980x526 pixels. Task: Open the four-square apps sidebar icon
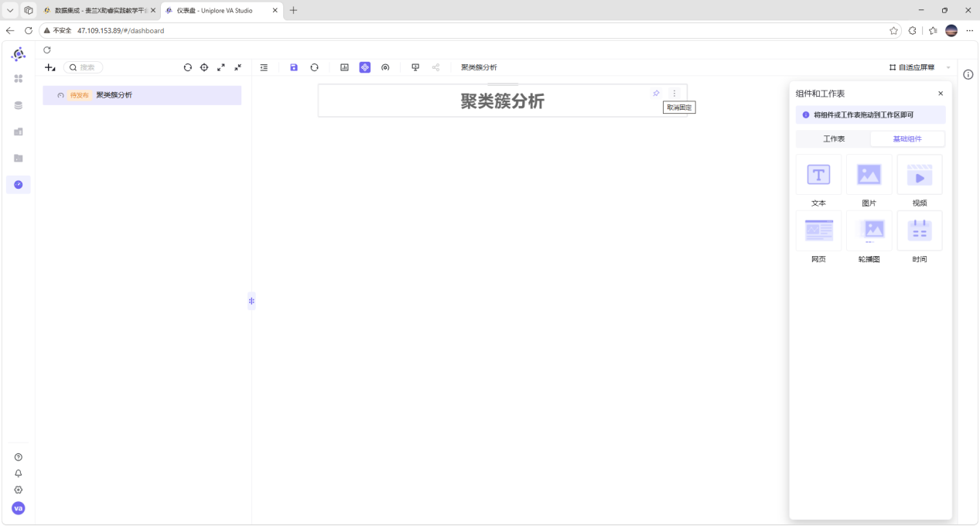(19, 79)
